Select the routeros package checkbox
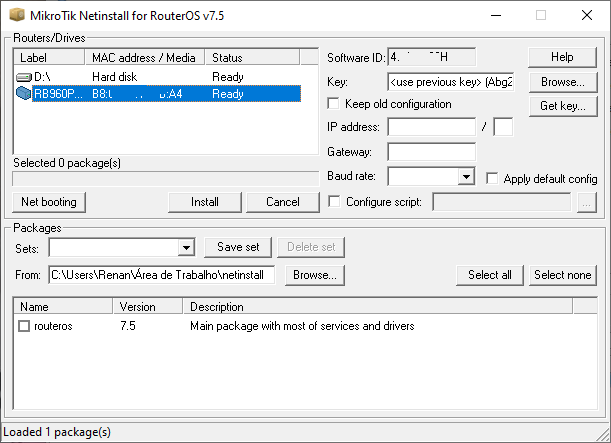 [24, 326]
